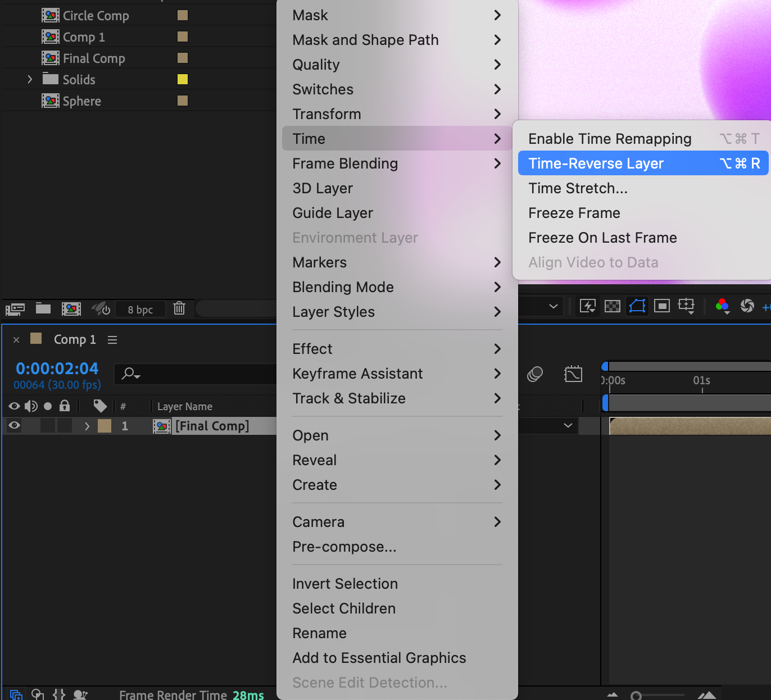Click the Layer Name column header
Image resolution: width=771 pixels, height=700 pixels.
point(185,406)
